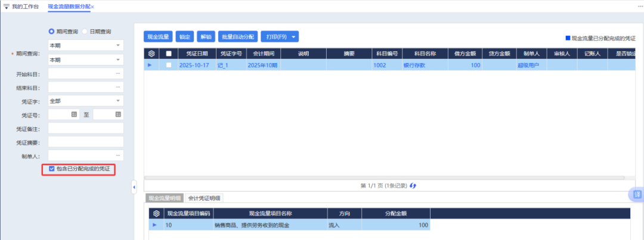Toggle select-all checkbox in voucher grid header
Screen dimensions: 644x240
(x=169, y=54)
